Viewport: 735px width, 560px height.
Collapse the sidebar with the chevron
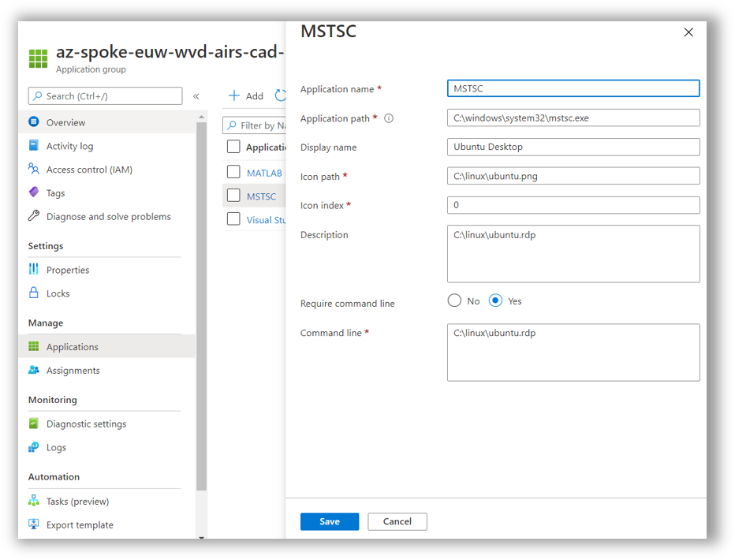(x=196, y=96)
